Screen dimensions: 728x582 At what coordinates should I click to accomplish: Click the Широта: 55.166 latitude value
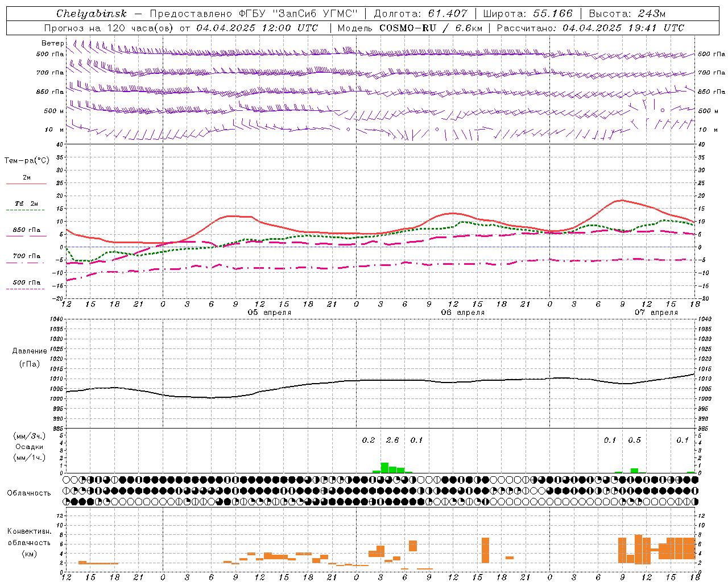(x=527, y=14)
